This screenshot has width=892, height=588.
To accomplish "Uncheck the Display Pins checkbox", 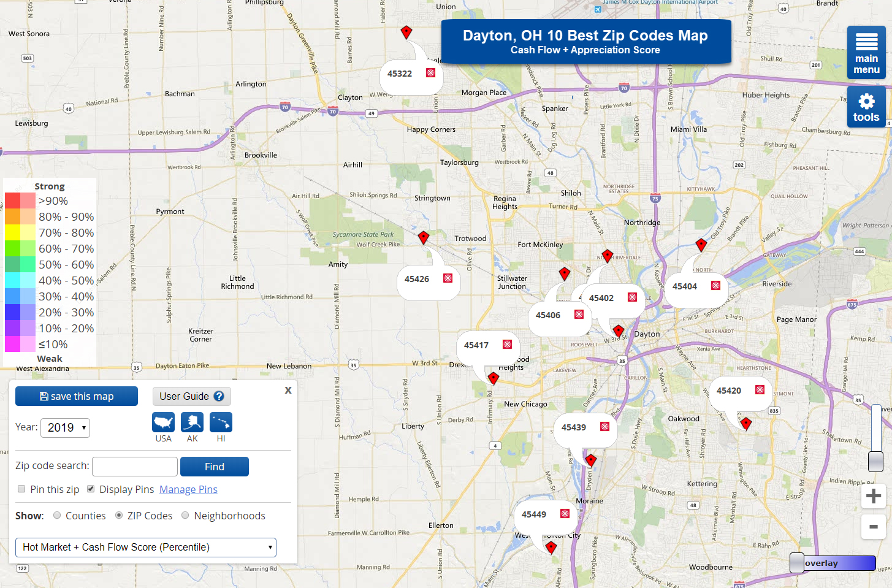I will [x=91, y=489].
